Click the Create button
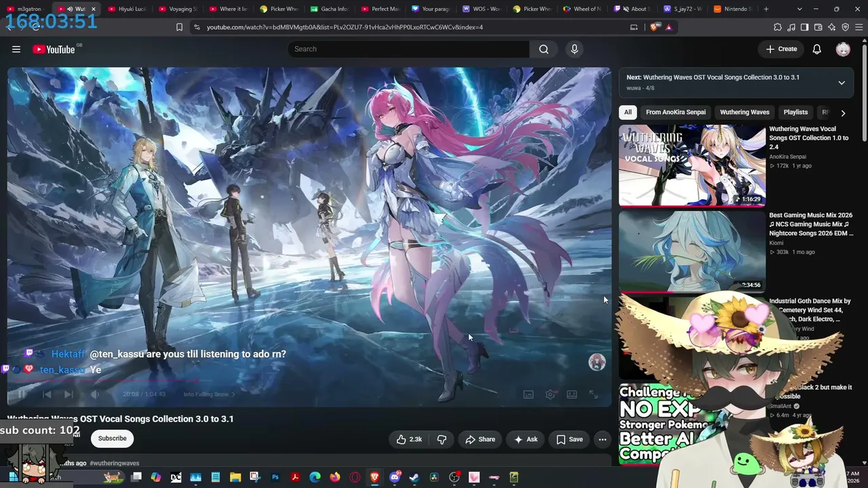Screen dimensions: 868x488 pyautogui.click(x=781, y=49)
